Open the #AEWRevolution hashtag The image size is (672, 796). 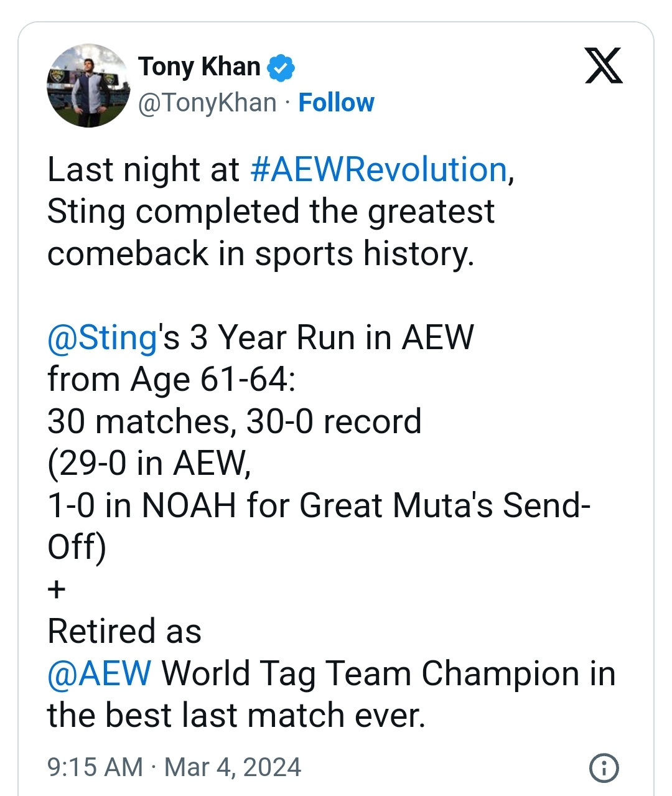pyautogui.click(x=379, y=170)
